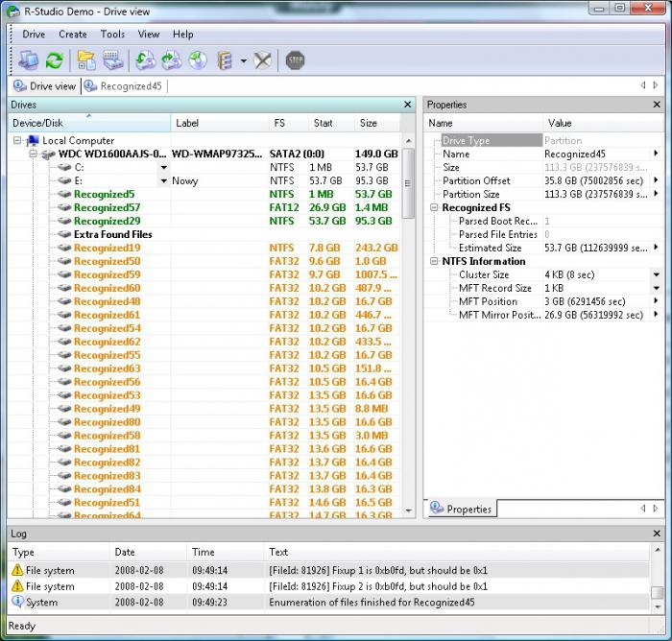Switch to the Drive view tab

(44, 86)
